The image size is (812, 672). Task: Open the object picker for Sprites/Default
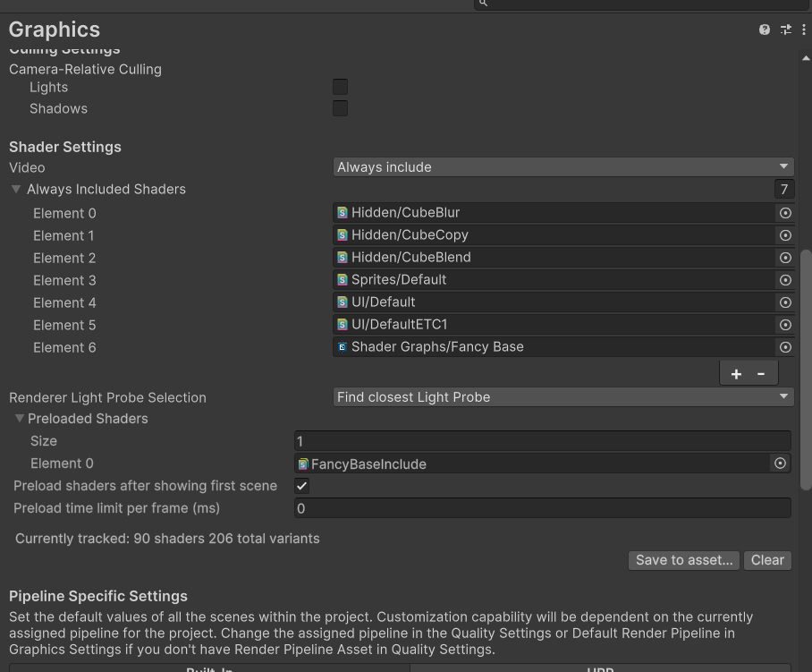785,279
